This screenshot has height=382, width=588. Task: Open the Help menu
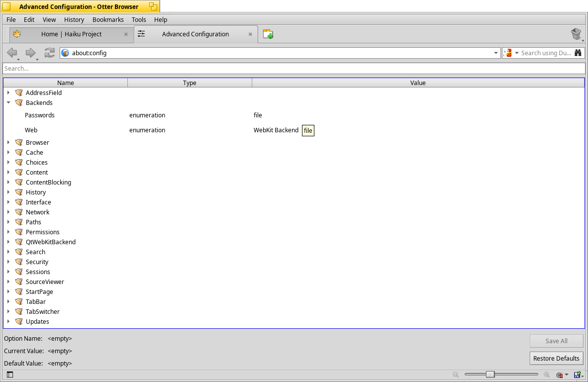[x=161, y=19]
